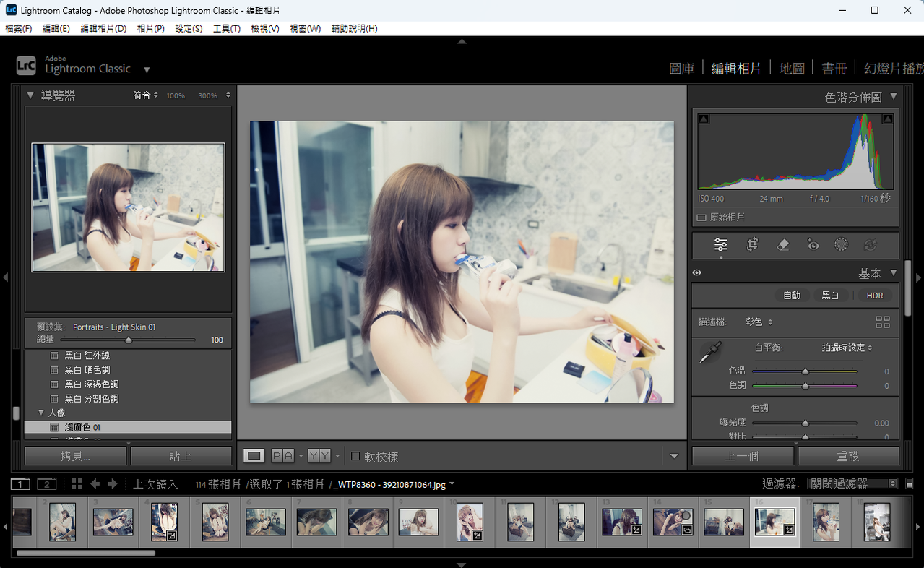The height and width of the screenshot is (568, 924).
Task: Open the identity plate dropdown arrow
Action: click(147, 70)
